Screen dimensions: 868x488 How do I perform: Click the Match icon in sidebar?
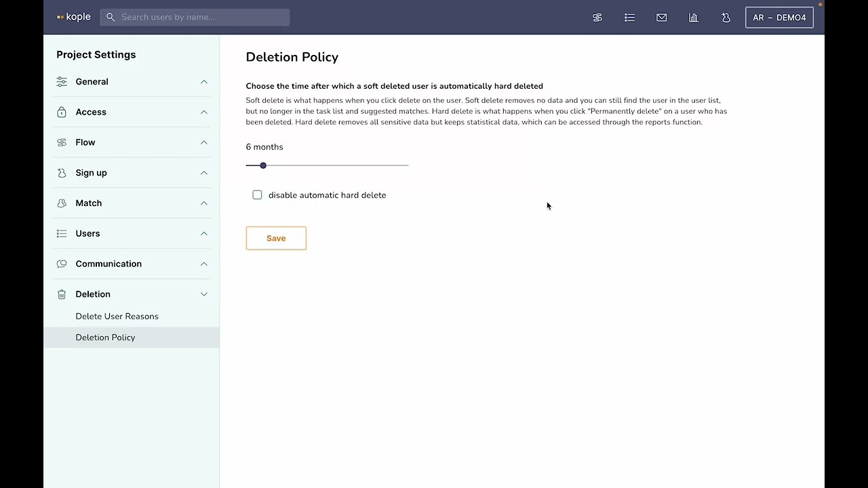(x=62, y=203)
